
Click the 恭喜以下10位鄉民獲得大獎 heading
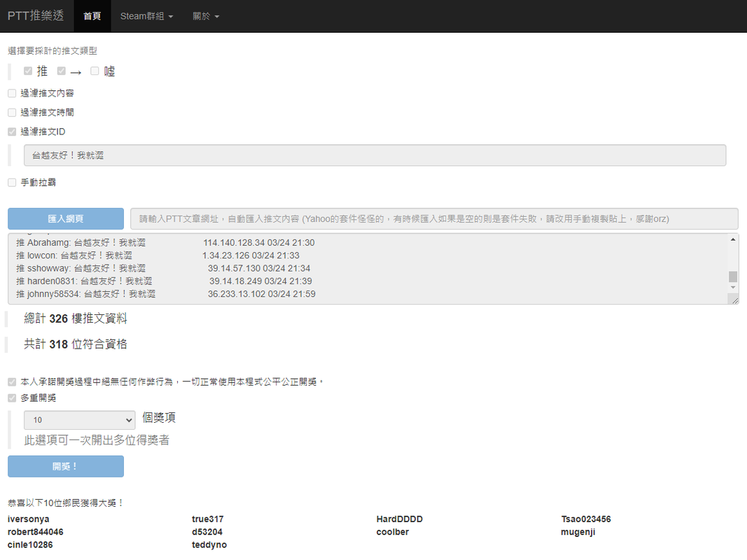pyautogui.click(x=66, y=503)
